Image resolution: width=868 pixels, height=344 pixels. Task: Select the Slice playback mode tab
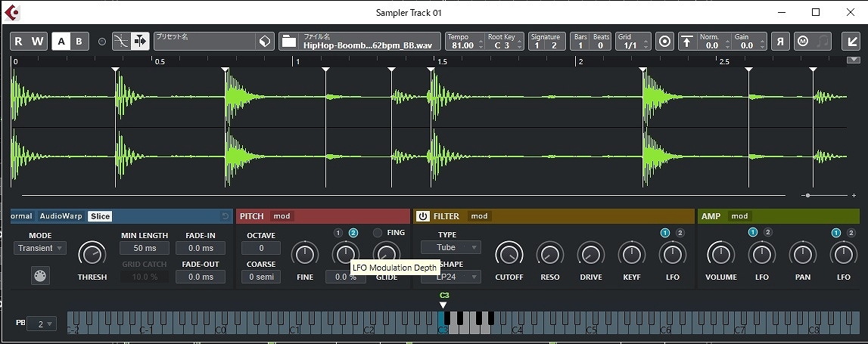click(x=99, y=216)
